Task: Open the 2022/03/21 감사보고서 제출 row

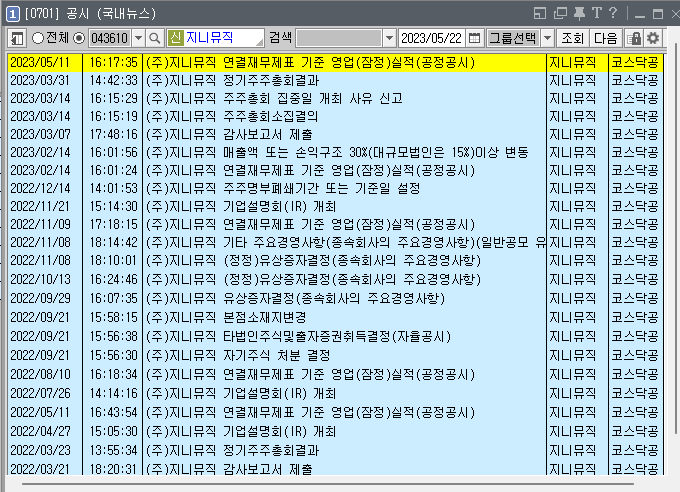Action: [335, 469]
